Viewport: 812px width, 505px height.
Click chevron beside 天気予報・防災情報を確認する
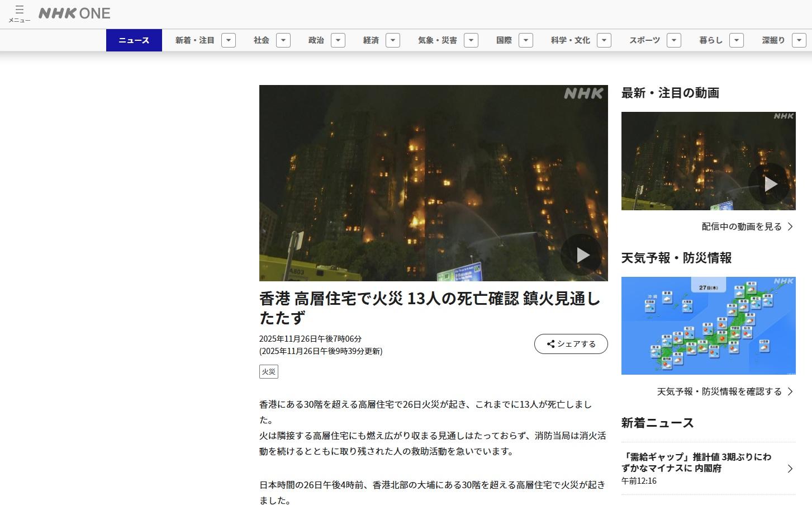790,391
